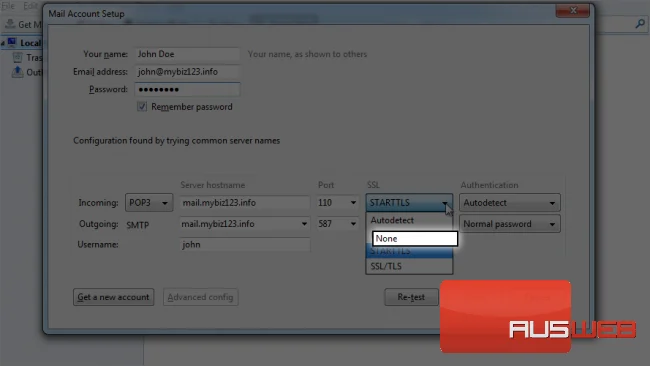Open the Edit menu in main window

point(30,6)
